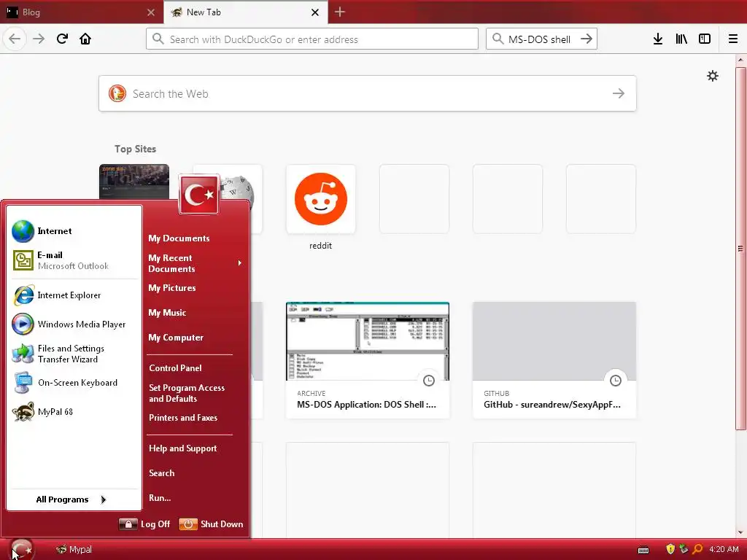Open the dark first top site thumbnail

coord(134,182)
